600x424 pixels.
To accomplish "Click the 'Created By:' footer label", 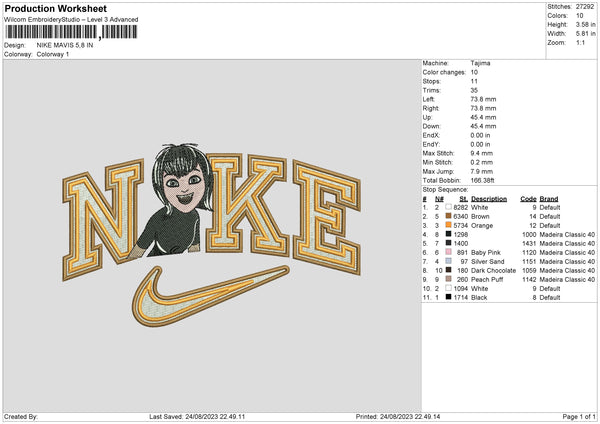I will tap(21, 417).
